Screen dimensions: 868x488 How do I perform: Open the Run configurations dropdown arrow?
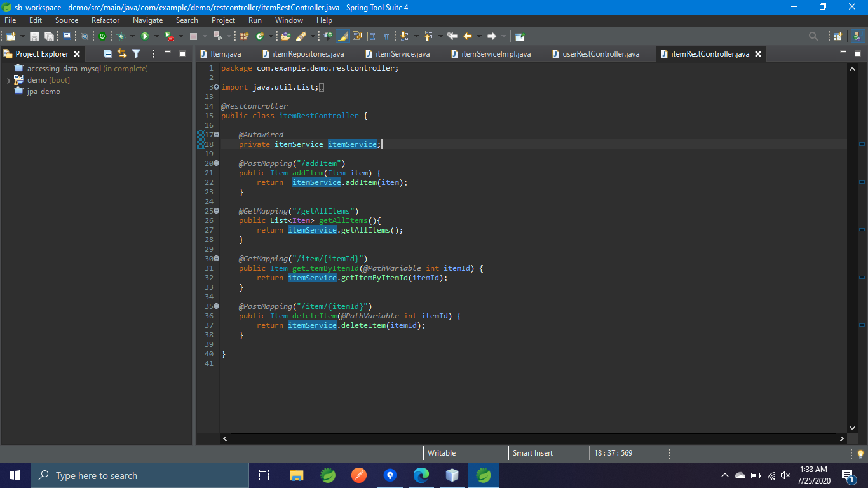pyautogui.click(x=156, y=36)
